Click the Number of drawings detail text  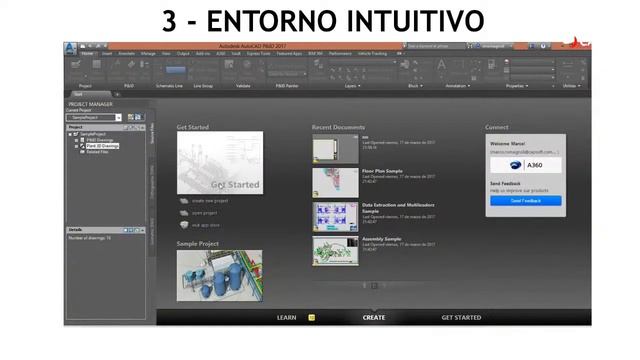click(89, 238)
